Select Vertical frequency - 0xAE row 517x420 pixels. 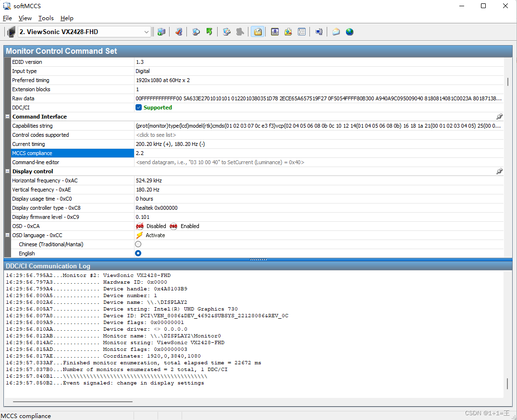[x=257, y=190]
